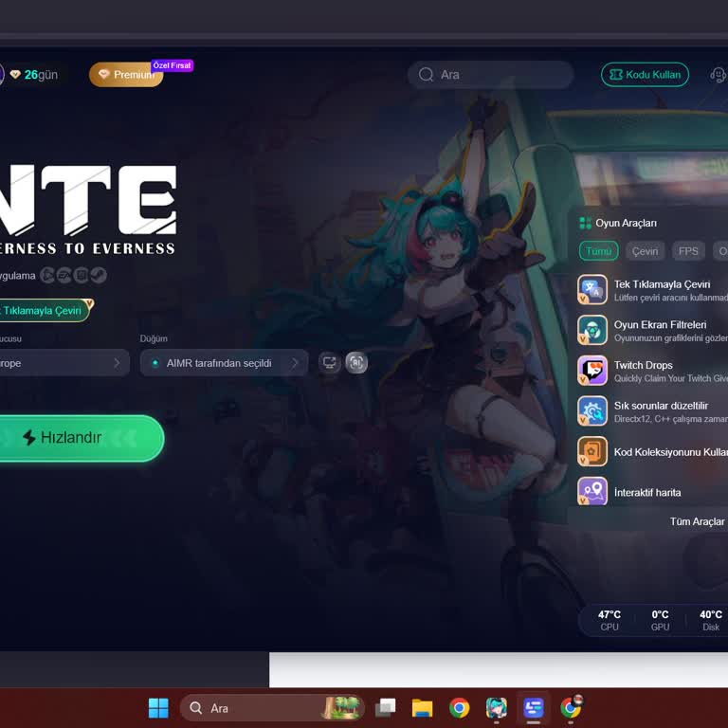Click the diamond icon beside 26gün
This screenshot has height=728, width=728.
pyautogui.click(x=15, y=74)
